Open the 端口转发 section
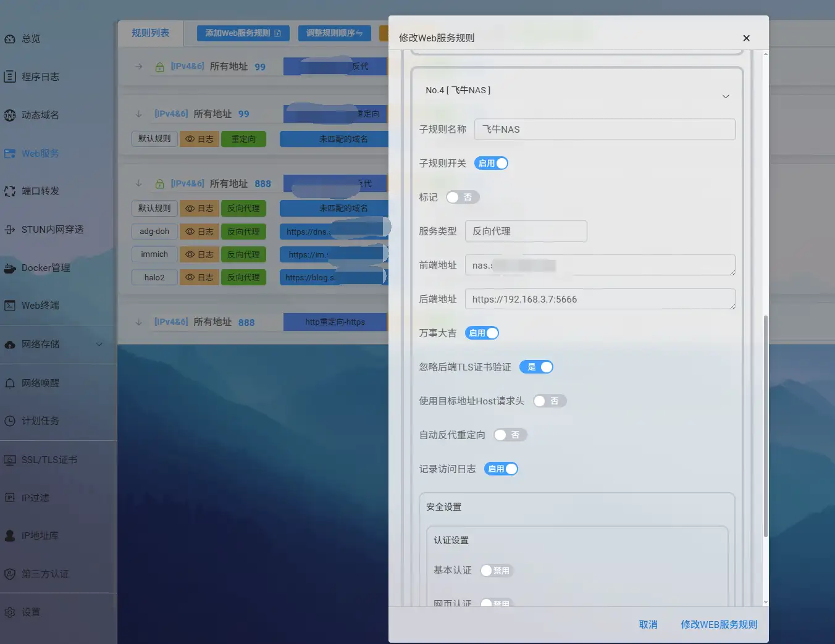835x644 pixels. pyautogui.click(x=39, y=191)
